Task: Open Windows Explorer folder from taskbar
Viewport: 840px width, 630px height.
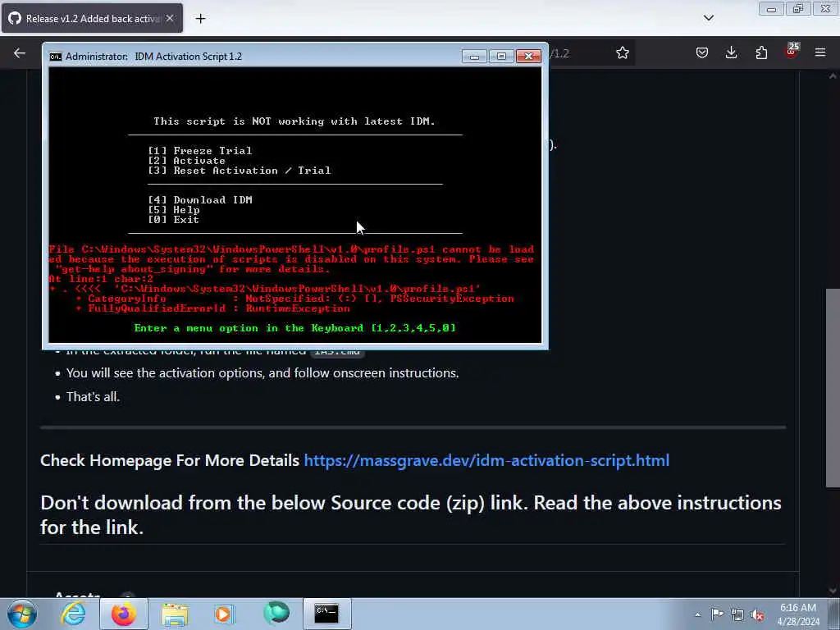Action: pos(175,614)
